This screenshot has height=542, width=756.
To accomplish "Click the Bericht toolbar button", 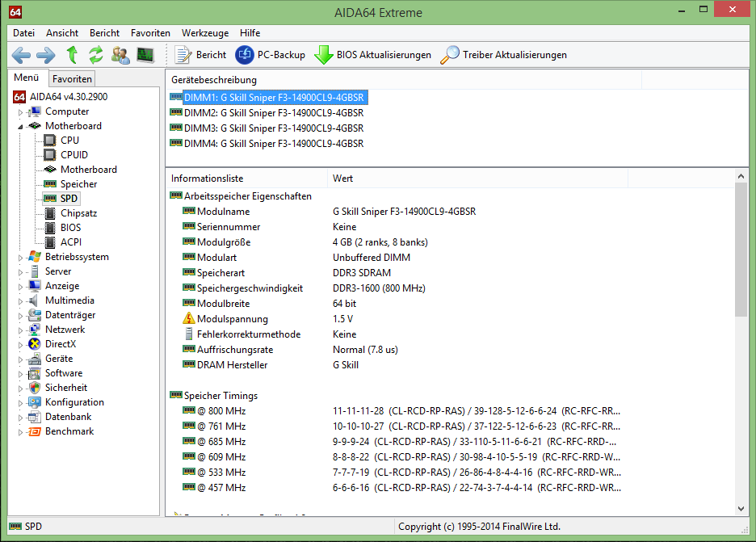I will (x=200, y=55).
